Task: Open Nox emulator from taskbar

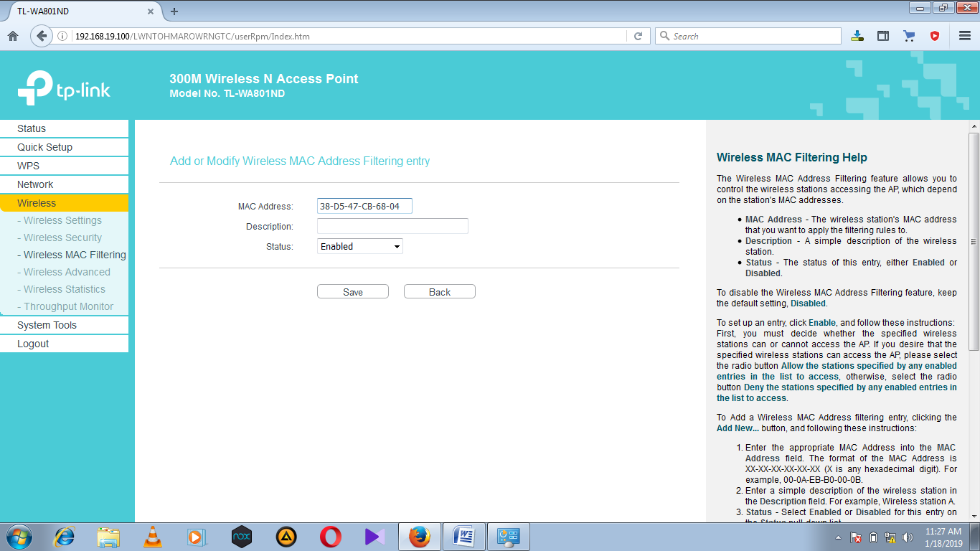Action: pyautogui.click(x=242, y=536)
